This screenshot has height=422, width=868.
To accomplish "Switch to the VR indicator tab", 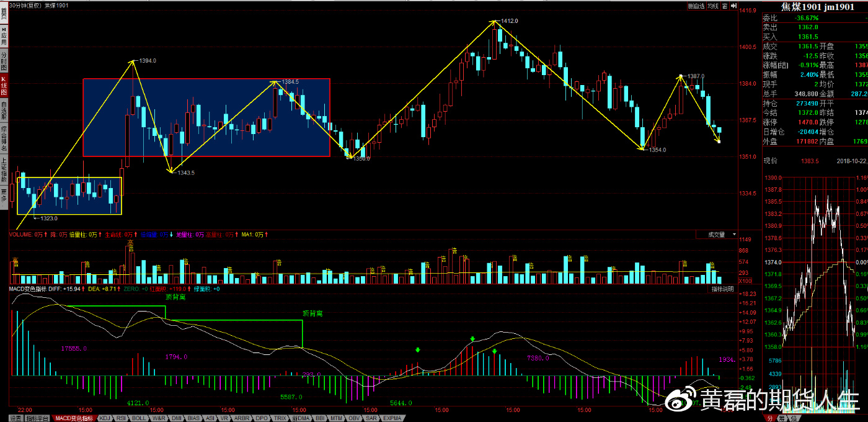I will click(x=224, y=418).
